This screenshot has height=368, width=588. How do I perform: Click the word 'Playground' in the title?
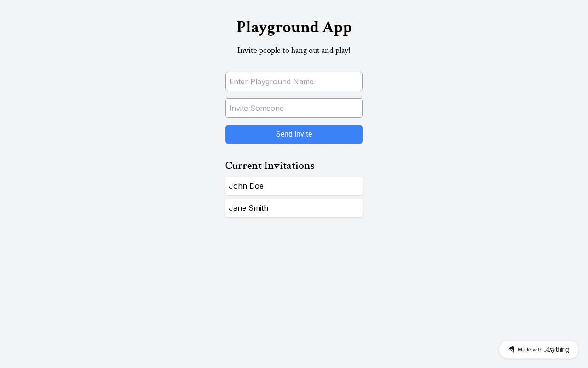tap(277, 28)
